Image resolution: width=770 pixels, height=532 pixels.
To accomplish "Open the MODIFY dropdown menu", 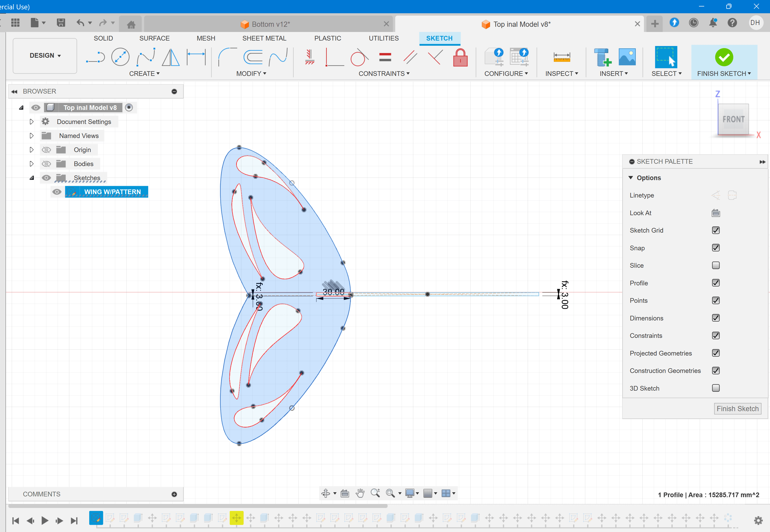I will coord(251,74).
